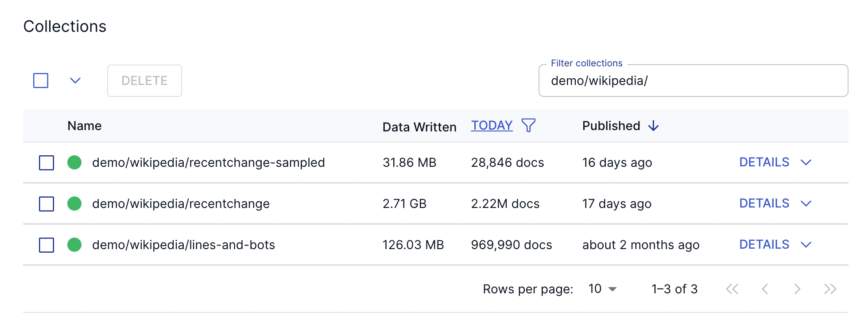Click the Name column header
This screenshot has width=868, height=323.
[85, 126]
